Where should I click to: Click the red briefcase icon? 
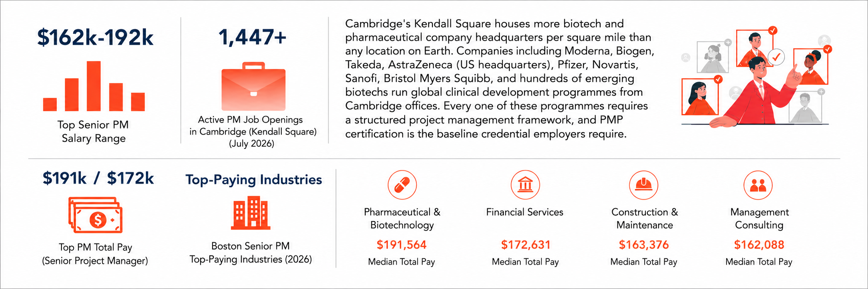point(253,86)
